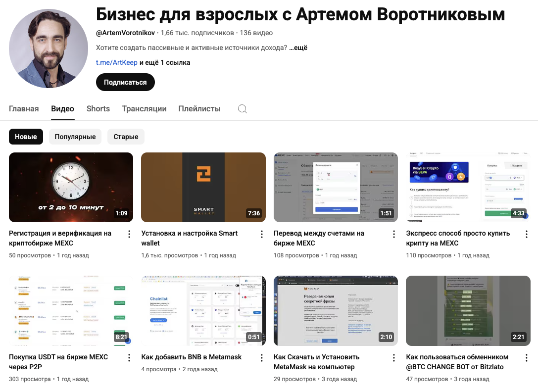Open options menu for Перевод между счетами video
Image resolution: width=538 pixels, height=392 pixels.
pyautogui.click(x=394, y=234)
